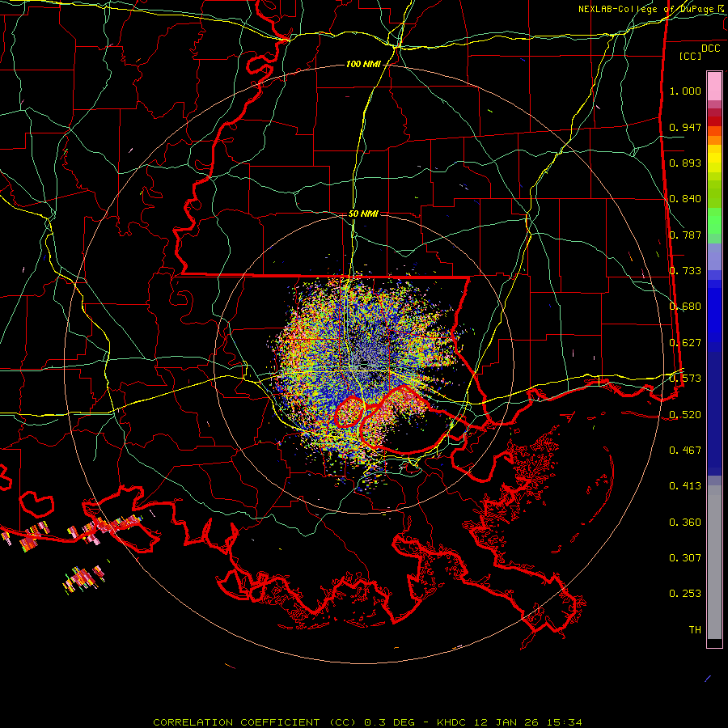Click the TH threshold label
This screenshot has width=728, height=728.
click(695, 629)
